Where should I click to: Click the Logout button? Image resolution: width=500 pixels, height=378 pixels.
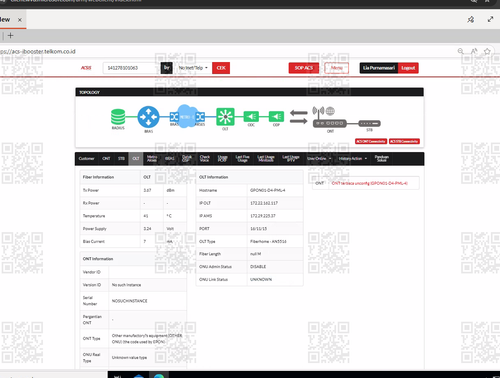(x=408, y=68)
